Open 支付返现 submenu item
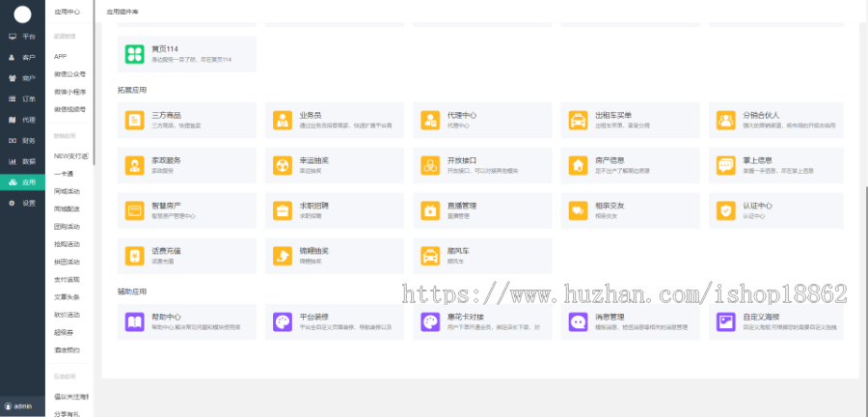Image resolution: width=868 pixels, height=417 pixels. pyautogui.click(x=67, y=279)
